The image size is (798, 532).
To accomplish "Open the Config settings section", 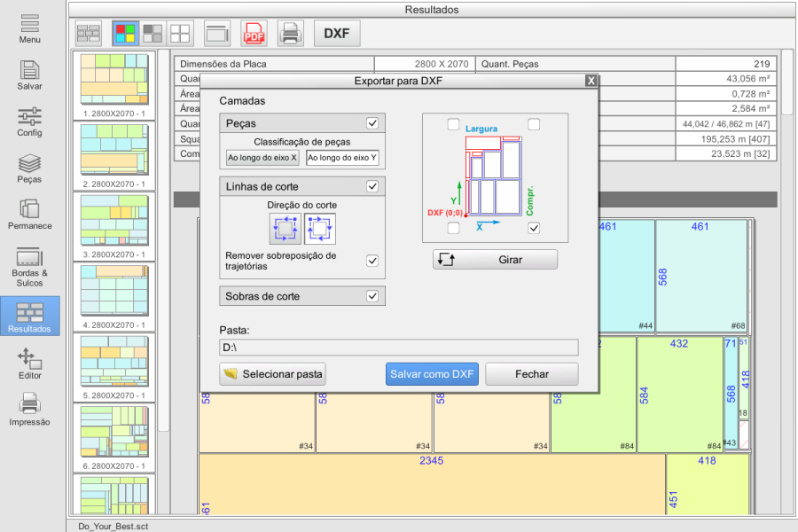I will click(29, 122).
